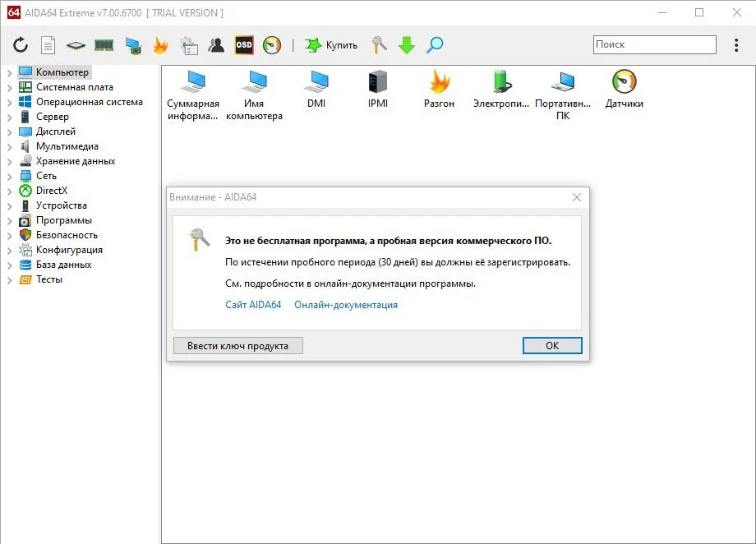
Task: Select Системная плата tree item
Action: [74, 87]
